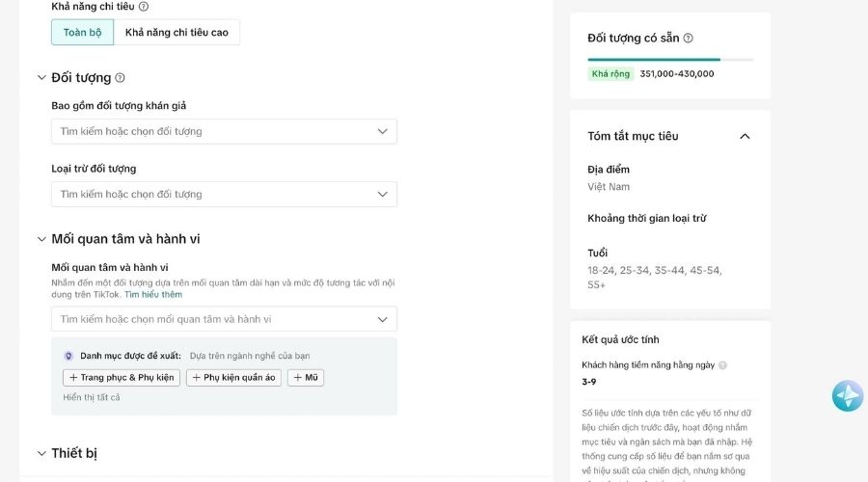Select Khả năng chi tiêu cao option

[176, 32]
